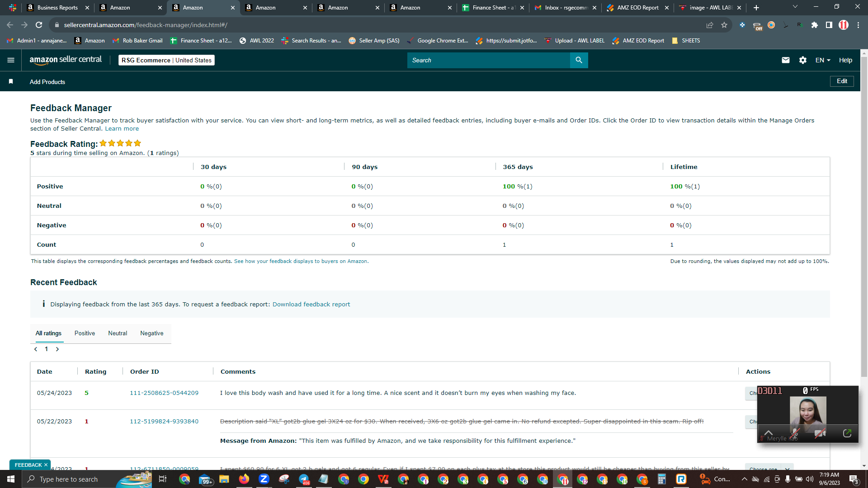The height and width of the screenshot is (488, 868).
Task: Open Zoom from the taskbar
Action: [x=264, y=479]
